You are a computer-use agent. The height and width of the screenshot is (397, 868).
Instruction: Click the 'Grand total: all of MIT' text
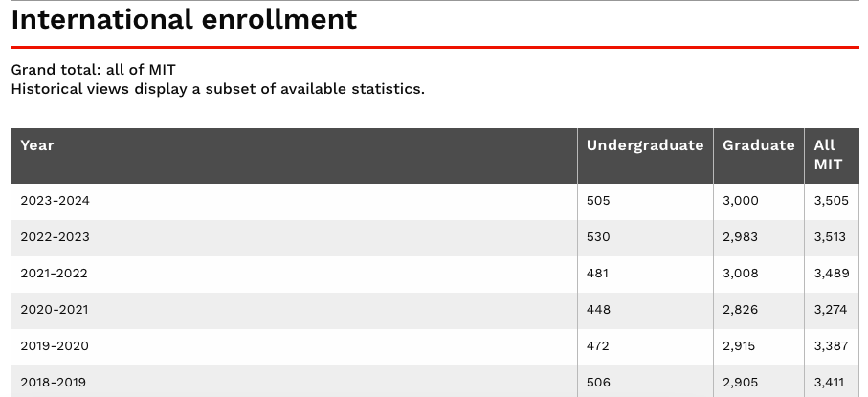tap(94, 70)
